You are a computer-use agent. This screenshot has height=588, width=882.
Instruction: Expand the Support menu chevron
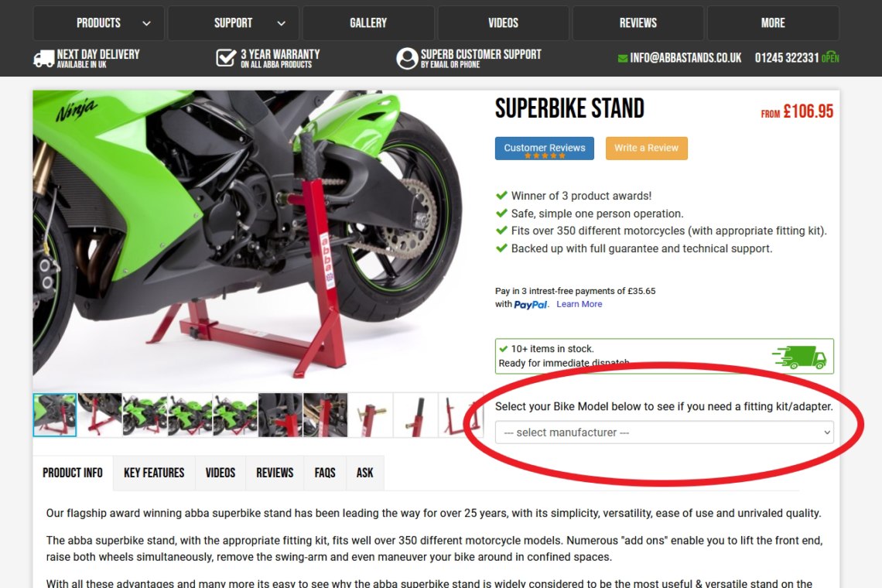click(x=282, y=24)
